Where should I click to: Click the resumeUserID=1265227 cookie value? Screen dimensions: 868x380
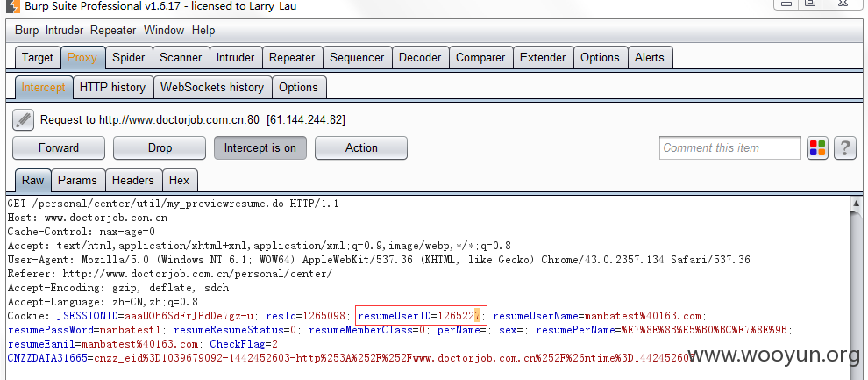tap(419, 316)
